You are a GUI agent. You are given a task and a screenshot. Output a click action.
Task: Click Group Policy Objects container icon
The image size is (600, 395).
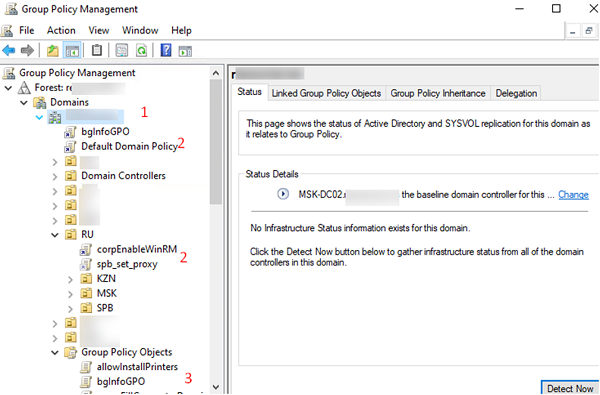point(70,352)
